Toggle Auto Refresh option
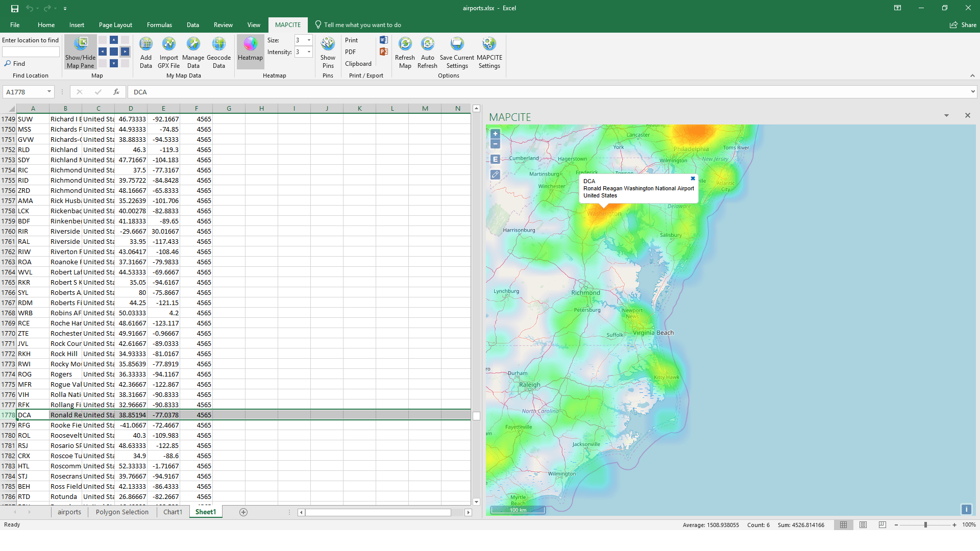The height and width of the screenshot is (551, 980). 428,53
